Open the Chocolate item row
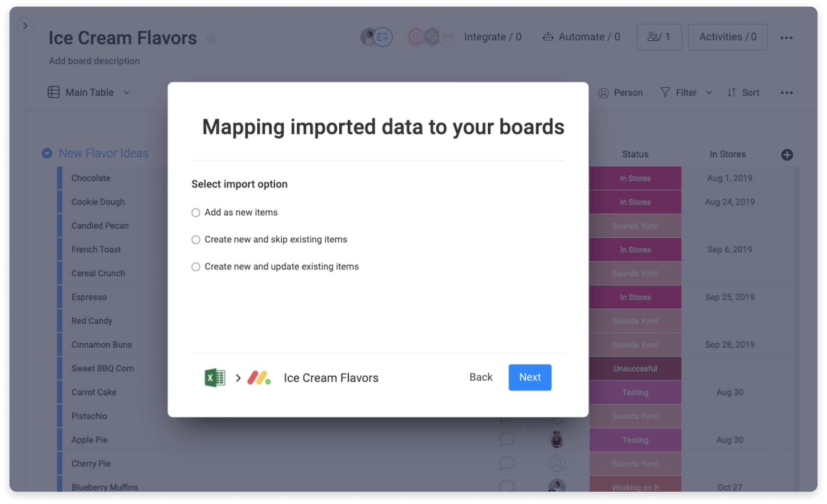Screen dimensions: 827x504 (x=91, y=178)
